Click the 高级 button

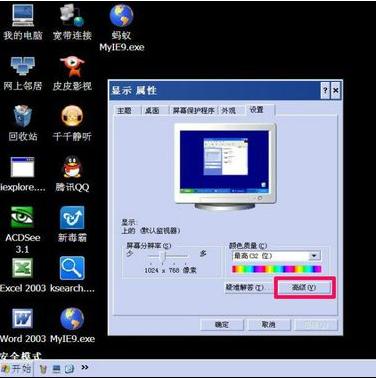304,287
